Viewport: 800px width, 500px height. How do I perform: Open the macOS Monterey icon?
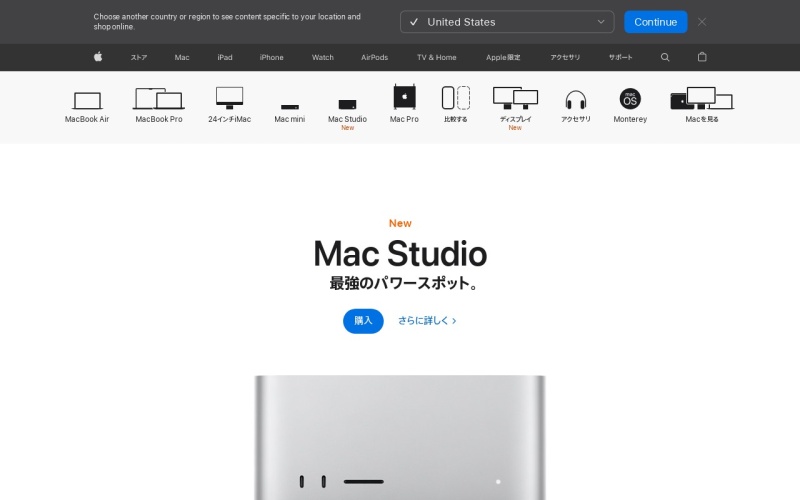(630, 98)
